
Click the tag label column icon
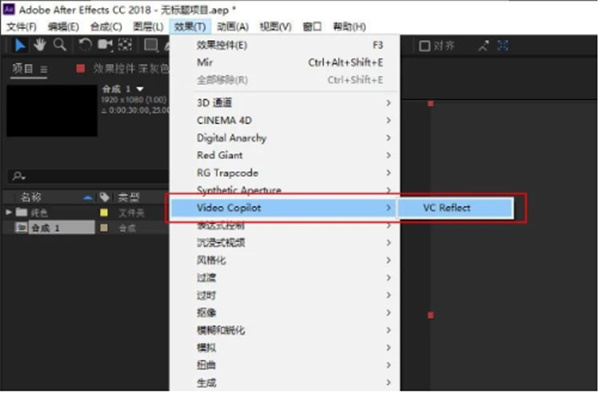pyautogui.click(x=104, y=197)
